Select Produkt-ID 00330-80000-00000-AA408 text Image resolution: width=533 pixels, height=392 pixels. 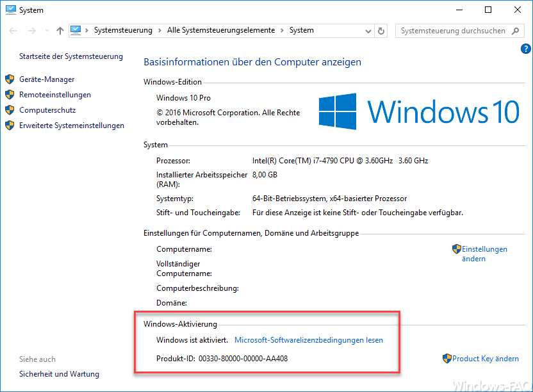point(222,359)
